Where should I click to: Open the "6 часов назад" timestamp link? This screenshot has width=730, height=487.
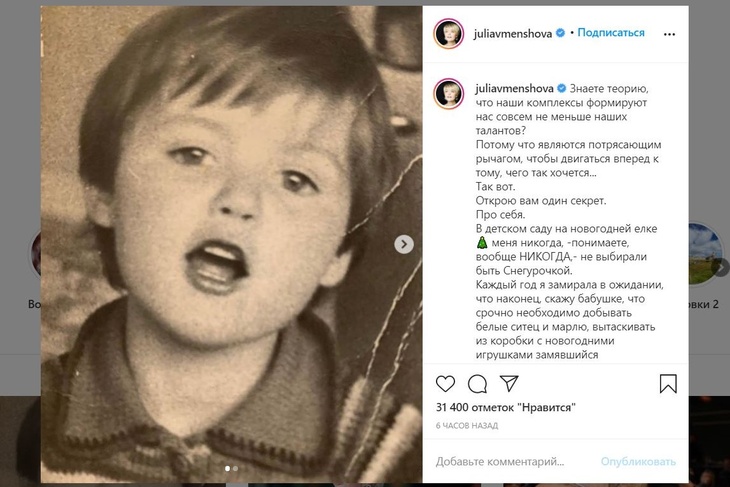[x=467, y=426]
